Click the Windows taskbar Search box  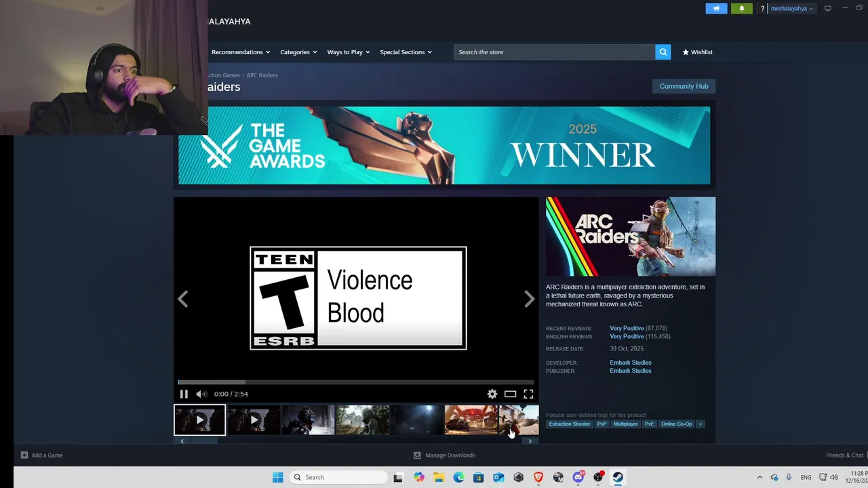pyautogui.click(x=337, y=477)
